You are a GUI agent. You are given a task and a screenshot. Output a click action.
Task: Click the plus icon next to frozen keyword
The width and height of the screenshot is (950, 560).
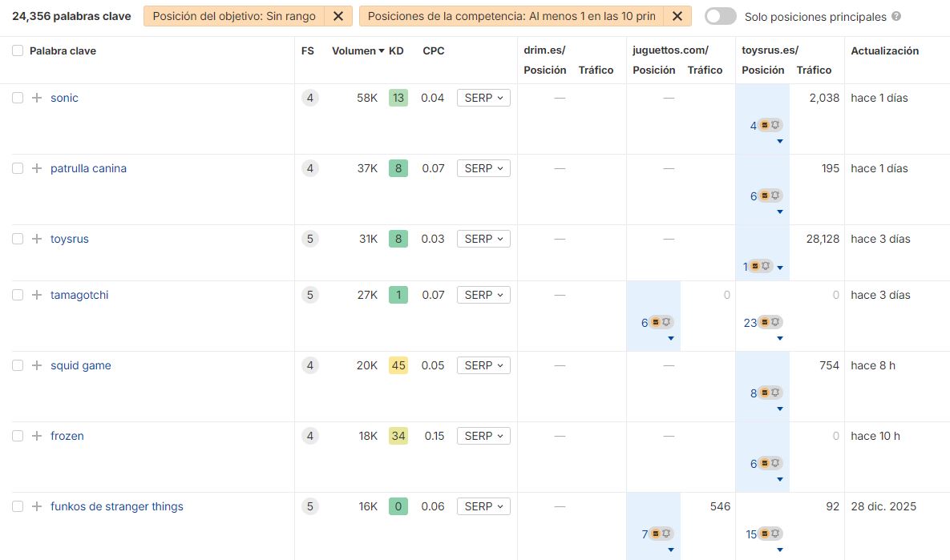pyautogui.click(x=35, y=436)
